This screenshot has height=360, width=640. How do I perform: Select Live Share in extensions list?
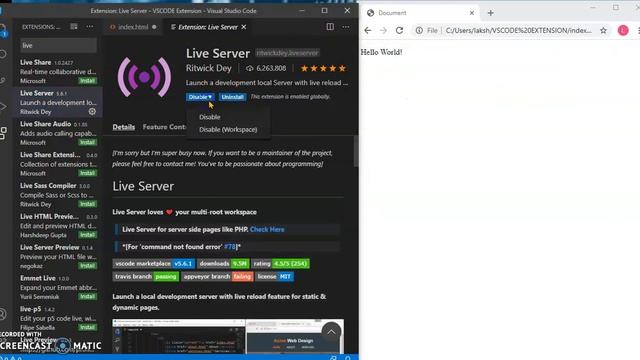[57, 71]
